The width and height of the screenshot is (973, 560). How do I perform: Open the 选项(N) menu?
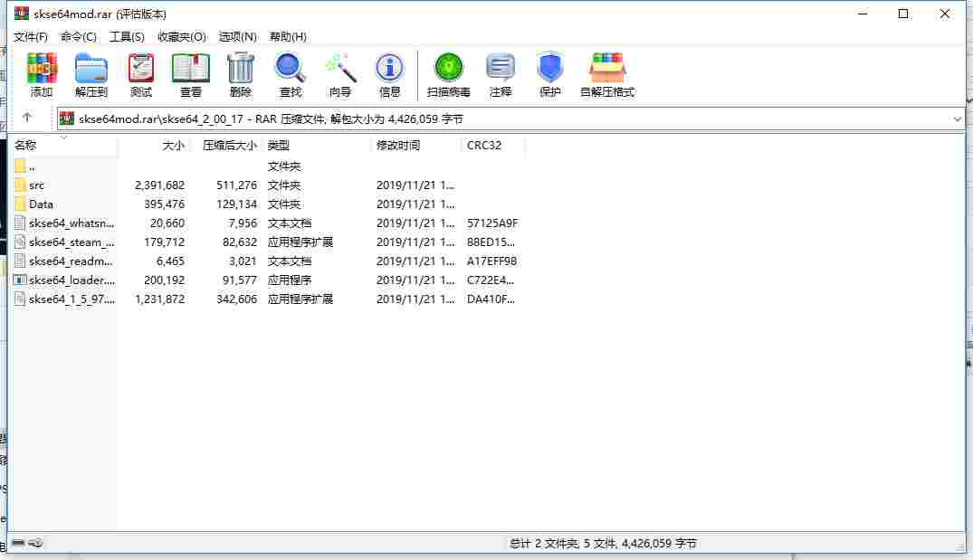coord(237,36)
